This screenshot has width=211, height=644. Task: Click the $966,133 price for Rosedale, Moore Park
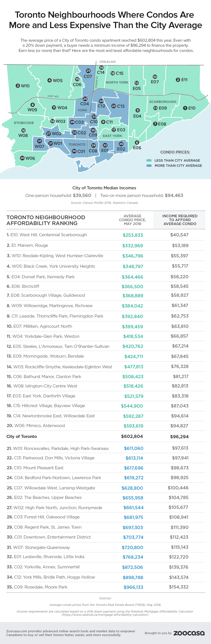[x=133, y=587]
